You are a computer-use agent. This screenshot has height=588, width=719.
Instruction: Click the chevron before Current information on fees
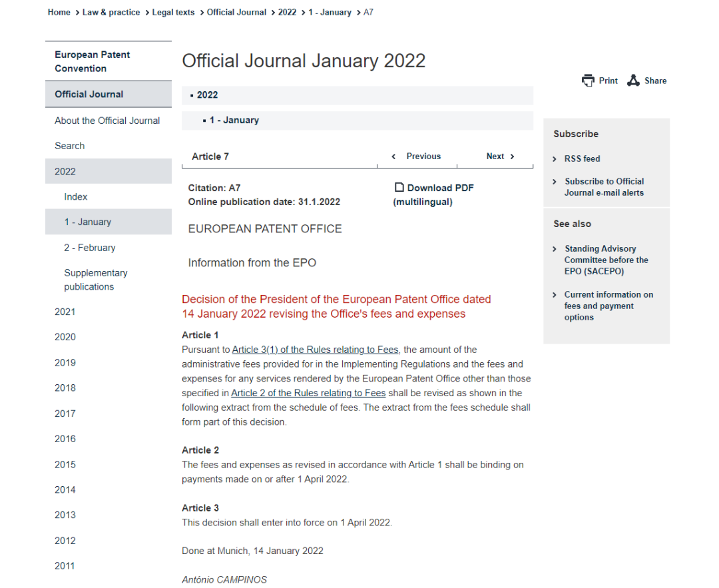coord(555,294)
